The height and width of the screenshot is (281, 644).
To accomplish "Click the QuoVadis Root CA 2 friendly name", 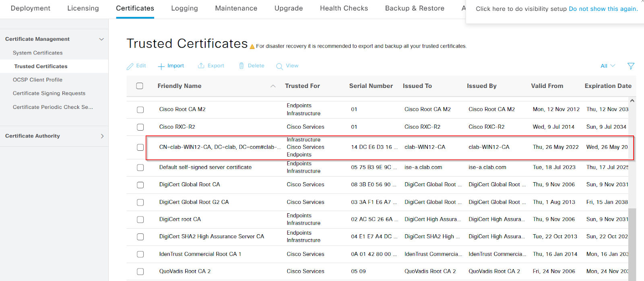I will [x=185, y=271].
